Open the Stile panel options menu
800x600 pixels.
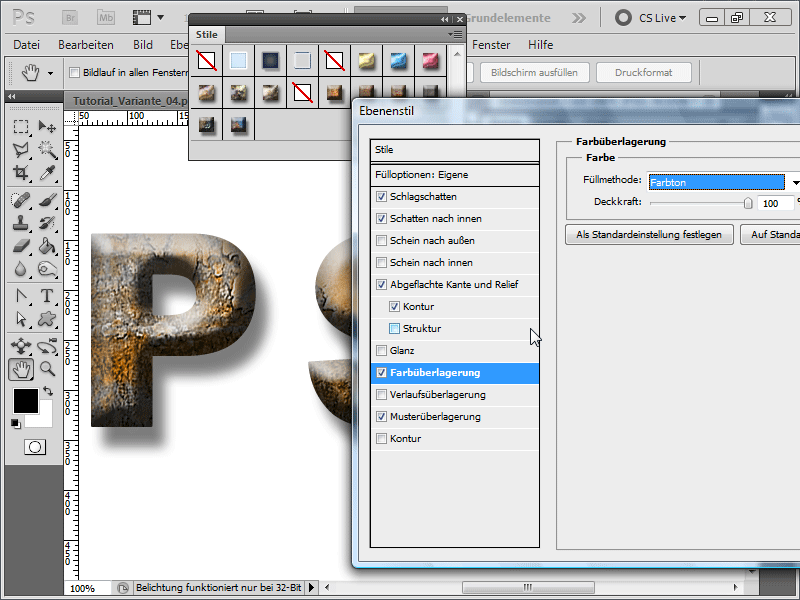(455, 34)
